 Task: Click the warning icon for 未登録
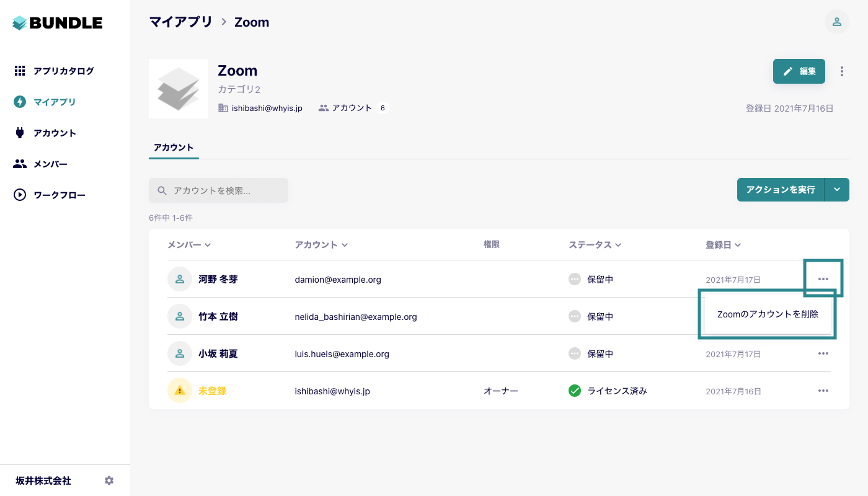[180, 391]
